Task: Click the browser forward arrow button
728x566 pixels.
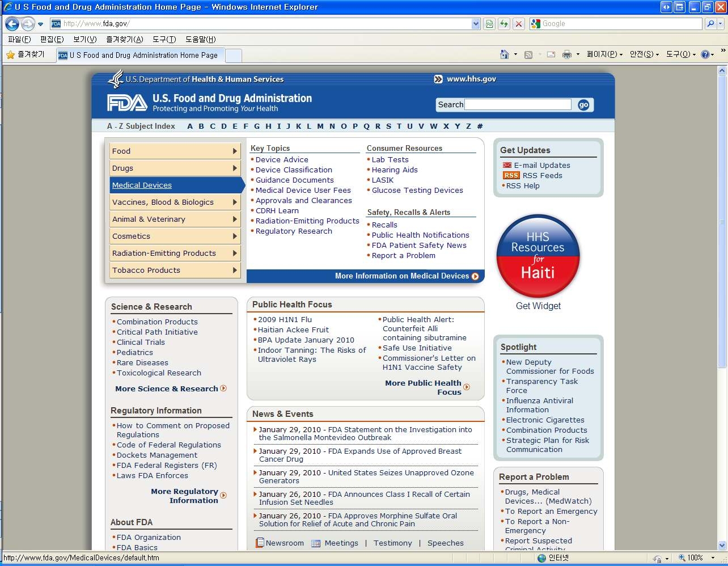Action: pos(28,24)
